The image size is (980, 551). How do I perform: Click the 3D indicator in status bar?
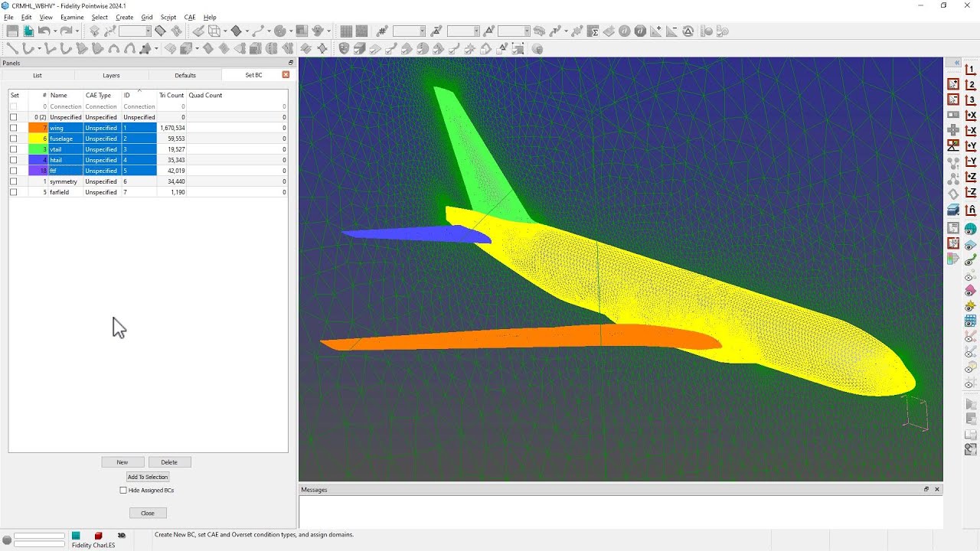tap(121, 536)
